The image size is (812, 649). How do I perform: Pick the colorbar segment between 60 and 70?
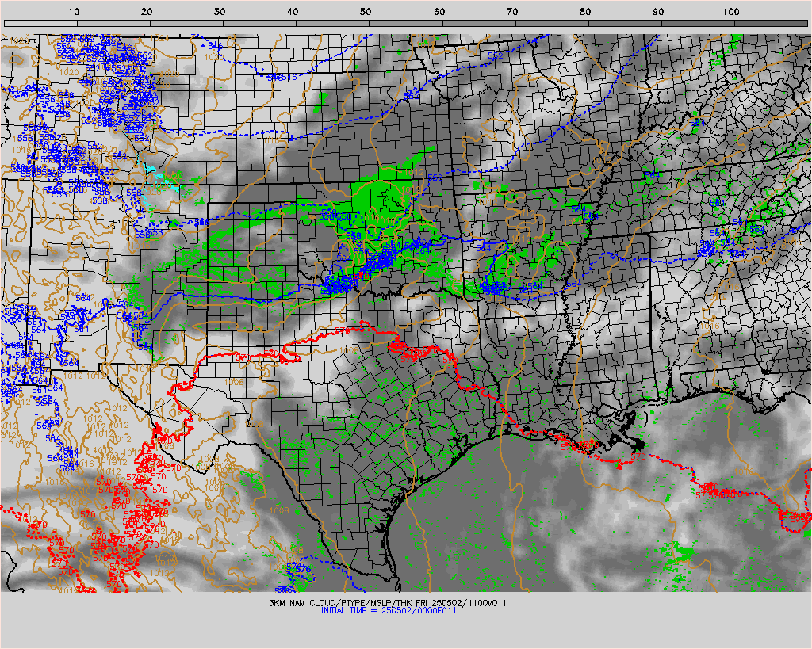point(479,23)
